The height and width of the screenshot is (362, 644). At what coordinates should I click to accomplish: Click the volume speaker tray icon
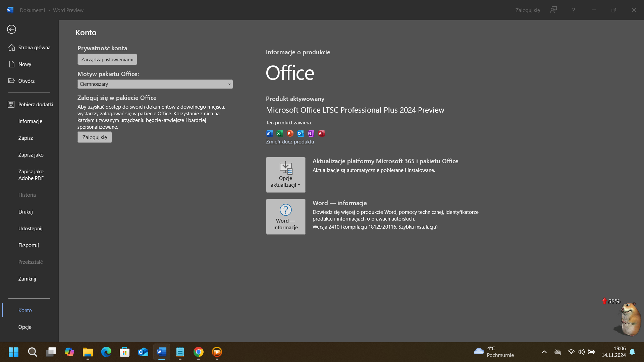tap(581, 352)
